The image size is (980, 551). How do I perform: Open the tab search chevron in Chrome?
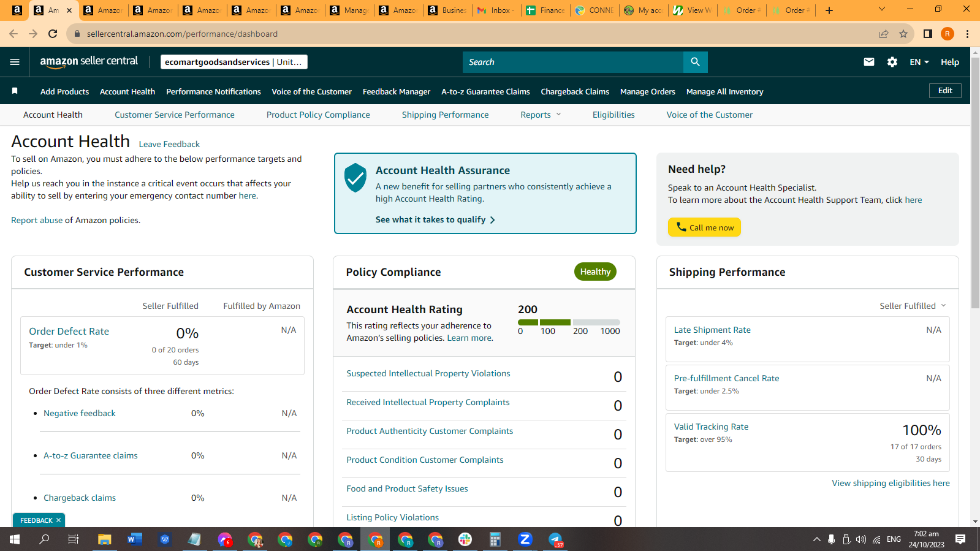click(881, 10)
